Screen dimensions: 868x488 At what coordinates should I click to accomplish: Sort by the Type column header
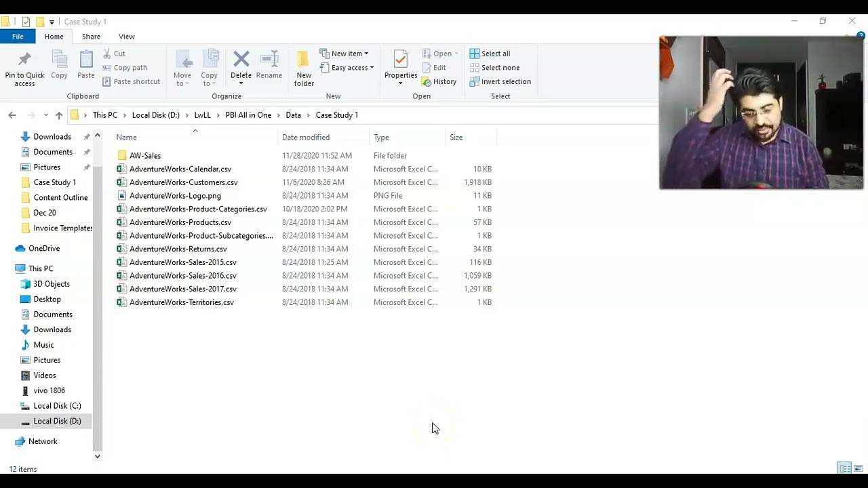[x=408, y=138]
